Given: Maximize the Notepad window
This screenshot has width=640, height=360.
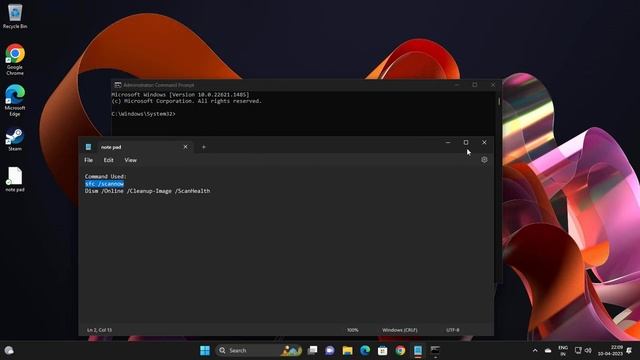Looking at the screenshot, I should pyautogui.click(x=466, y=142).
